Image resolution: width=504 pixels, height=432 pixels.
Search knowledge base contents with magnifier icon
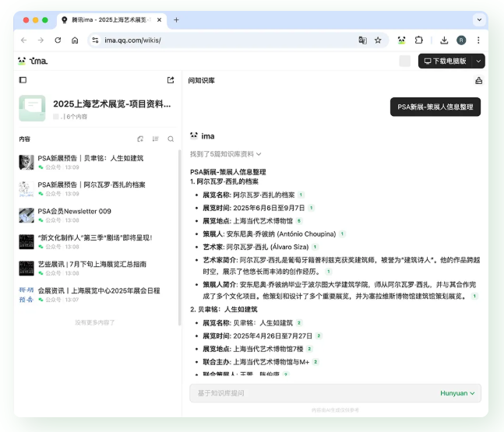(171, 139)
